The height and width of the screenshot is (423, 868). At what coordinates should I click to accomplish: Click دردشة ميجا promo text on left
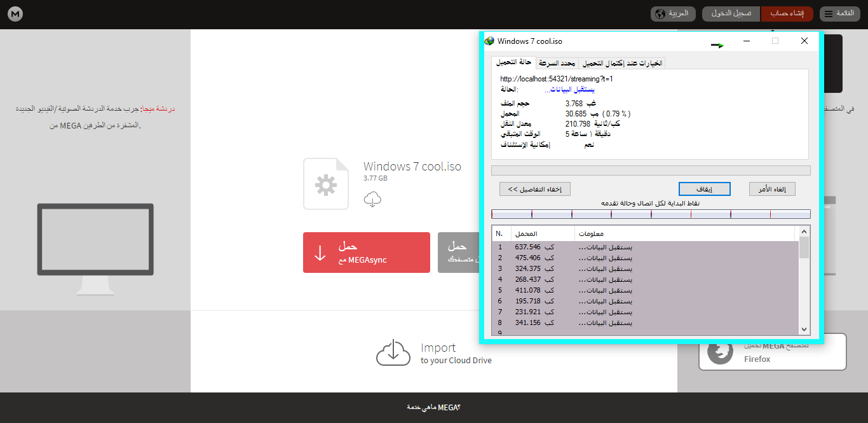pyautogui.click(x=95, y=117)
